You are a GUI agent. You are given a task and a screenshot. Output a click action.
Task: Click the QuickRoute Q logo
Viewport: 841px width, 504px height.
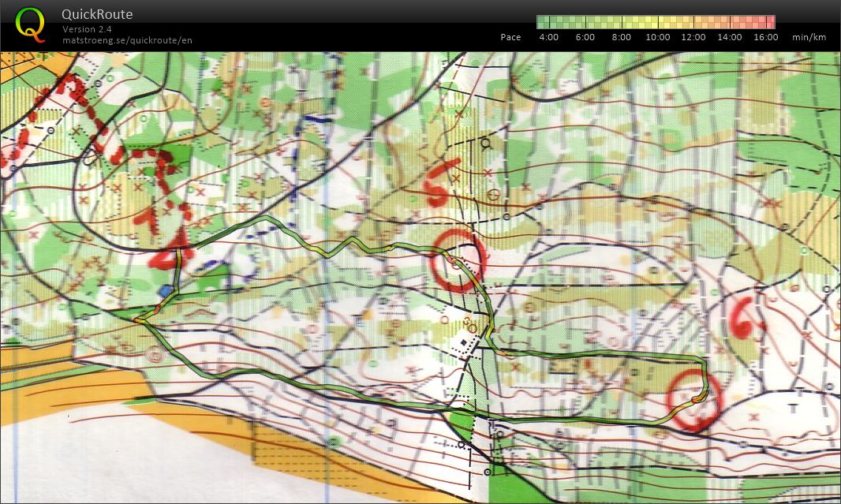pos(30,25)
